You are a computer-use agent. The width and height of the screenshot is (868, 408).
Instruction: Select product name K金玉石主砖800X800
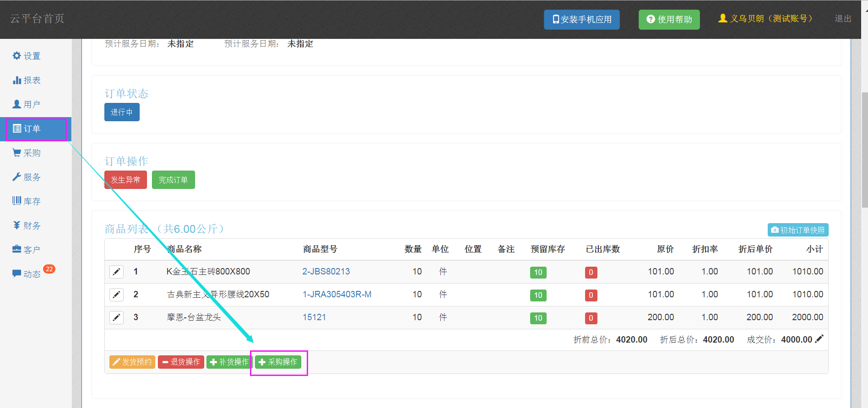[x=208, y=271]
